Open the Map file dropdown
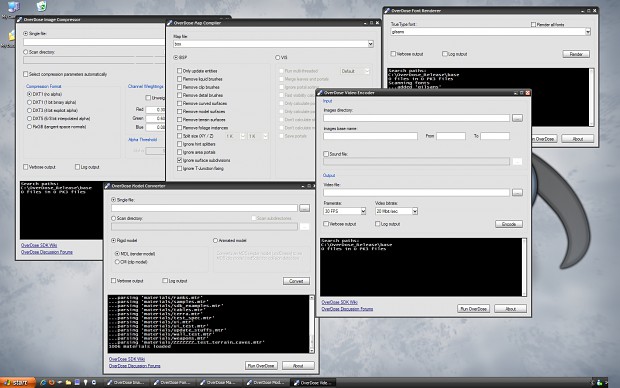620x388 pixels. click(370, 44)
